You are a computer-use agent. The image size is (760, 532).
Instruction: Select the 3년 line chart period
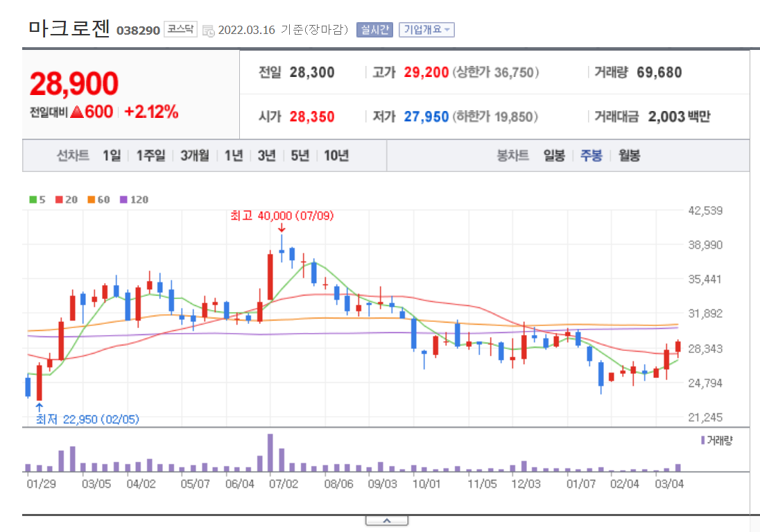pos(266,155)
